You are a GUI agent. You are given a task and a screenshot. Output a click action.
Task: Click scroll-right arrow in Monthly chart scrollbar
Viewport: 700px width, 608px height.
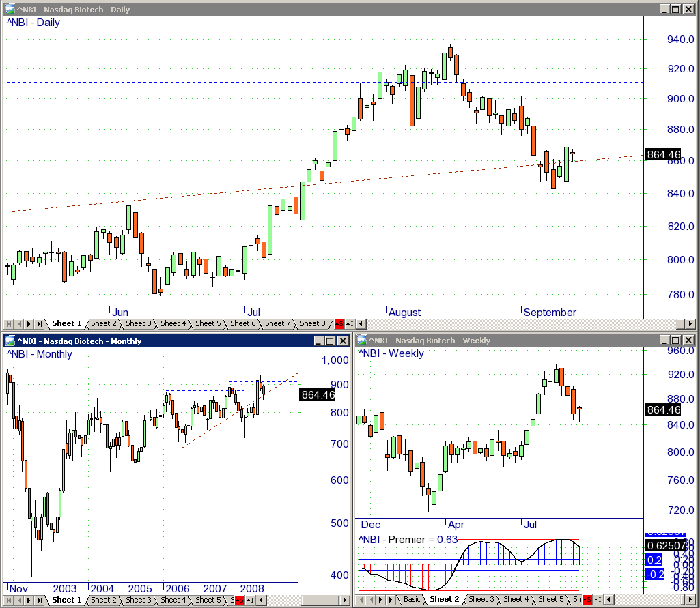click(346, 600)
